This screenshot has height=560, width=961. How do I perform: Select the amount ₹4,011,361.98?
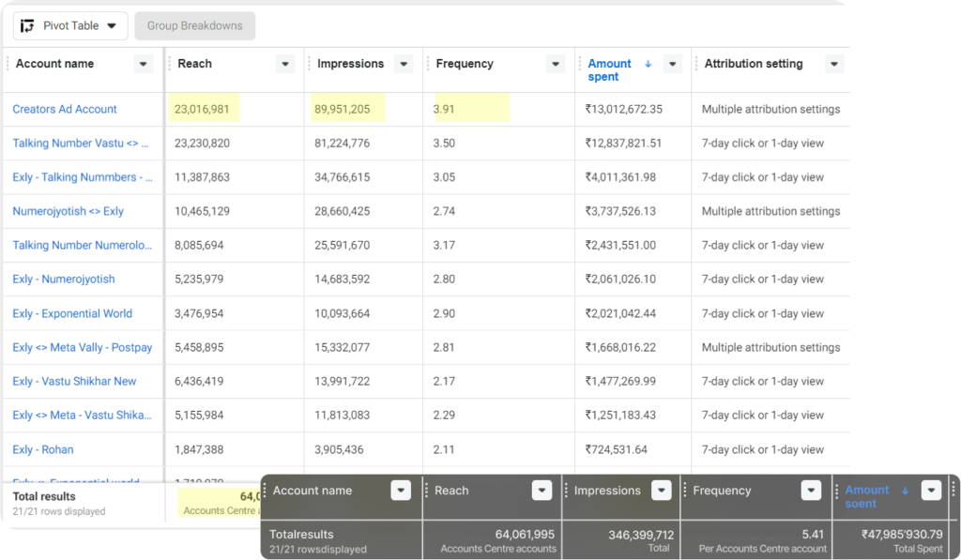click(620, 177)
